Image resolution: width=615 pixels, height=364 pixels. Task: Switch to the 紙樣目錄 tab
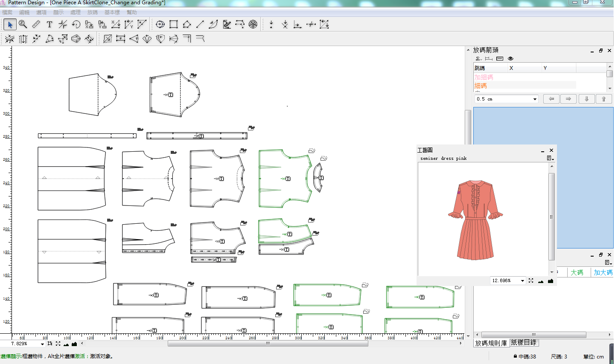click(x=524, y=342)
